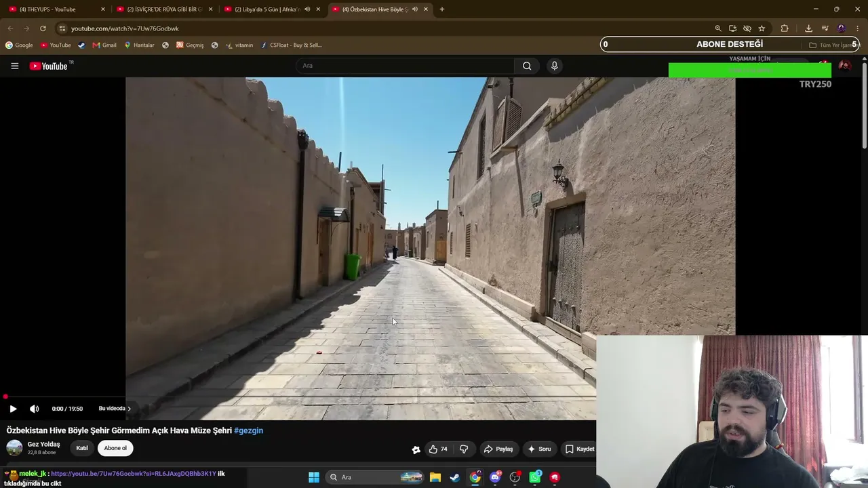Click the address bar URL

coord(125,28)
